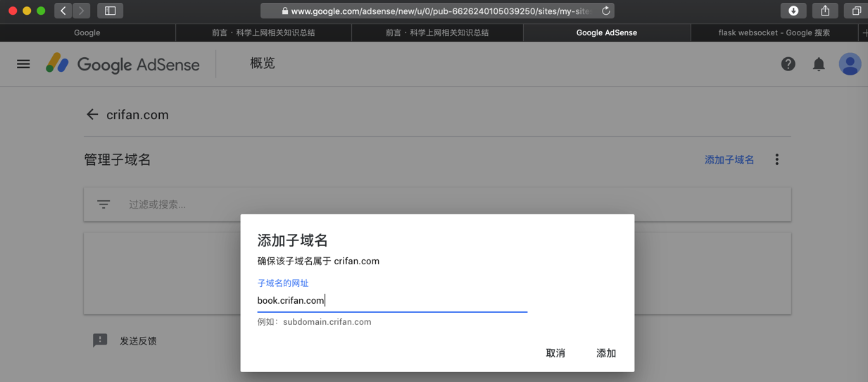Click the send feedback icon
This screenshot has width=868, height=382.
click(100, 340)
